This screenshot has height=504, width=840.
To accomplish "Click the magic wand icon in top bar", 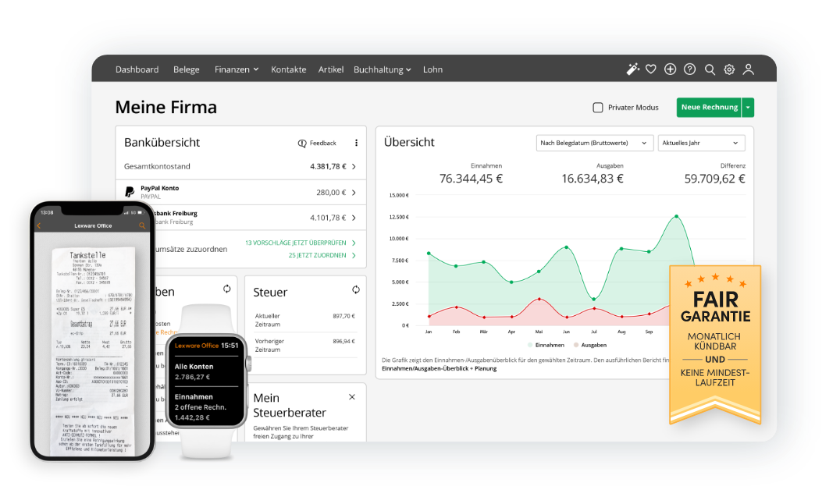I will (632, 69).
